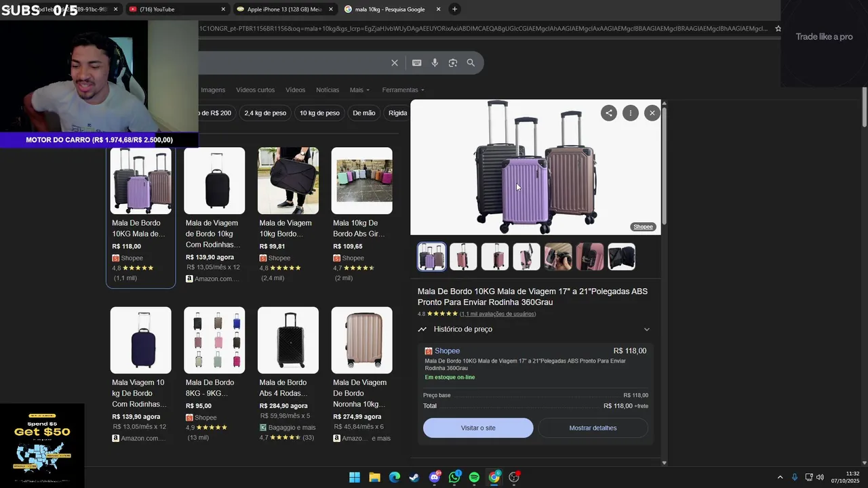Screen dimensions: 868x488
Task: Select the mala 10kg Pesquisa Google tab
Action: click(392, 9)
